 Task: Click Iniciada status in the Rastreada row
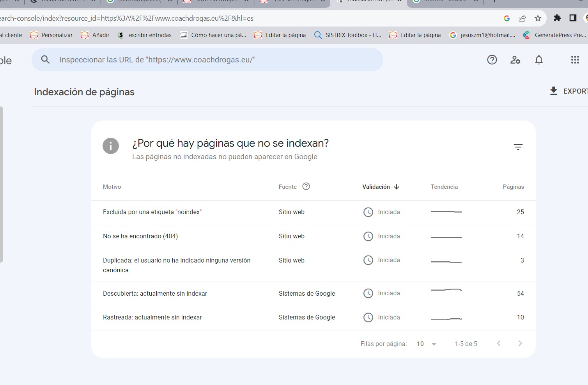389,318
